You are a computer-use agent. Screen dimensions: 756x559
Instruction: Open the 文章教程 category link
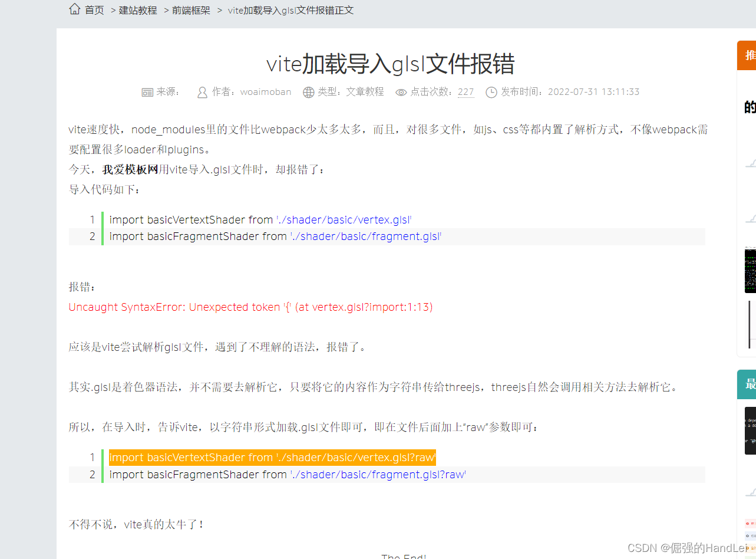[365, 92]
